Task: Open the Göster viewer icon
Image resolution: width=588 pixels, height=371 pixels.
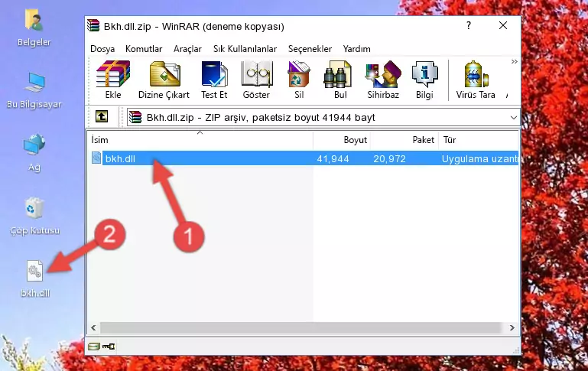Action: pos(256,74)
